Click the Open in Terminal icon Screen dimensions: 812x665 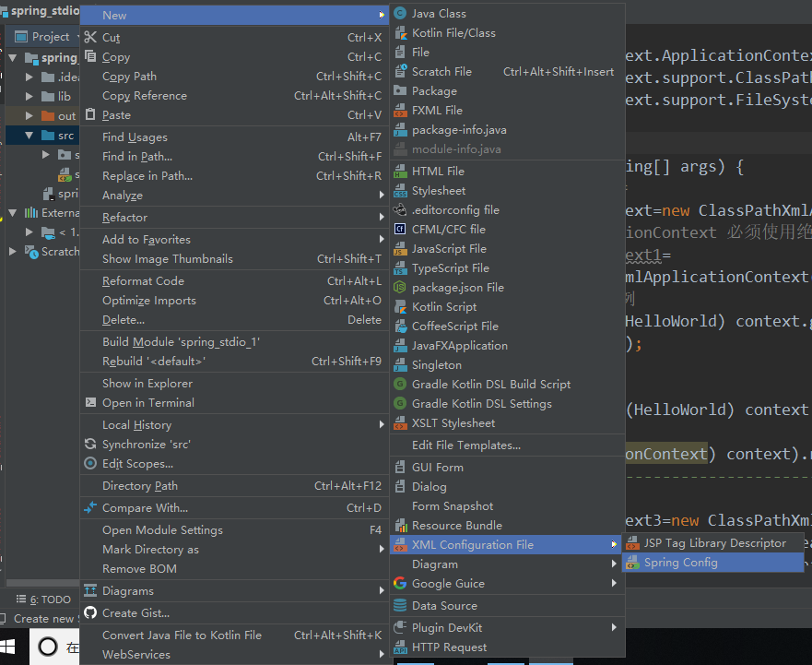[x=90, y=402]
